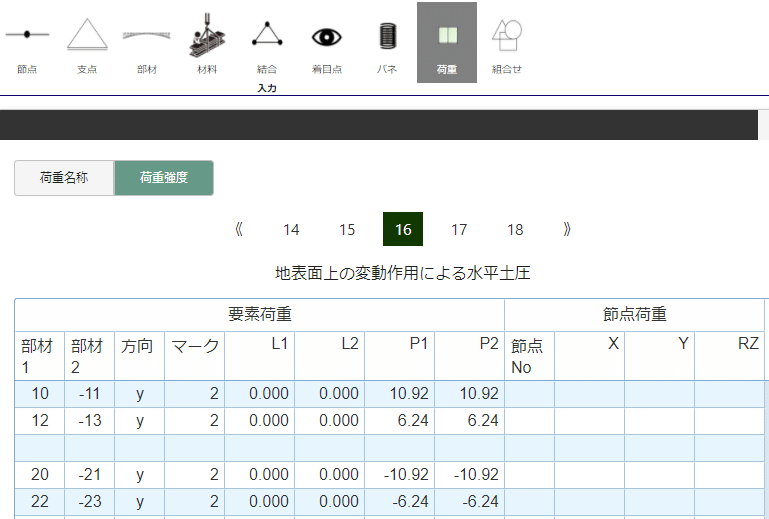Click the 節点荷重 table group header

tap(635, 314)
